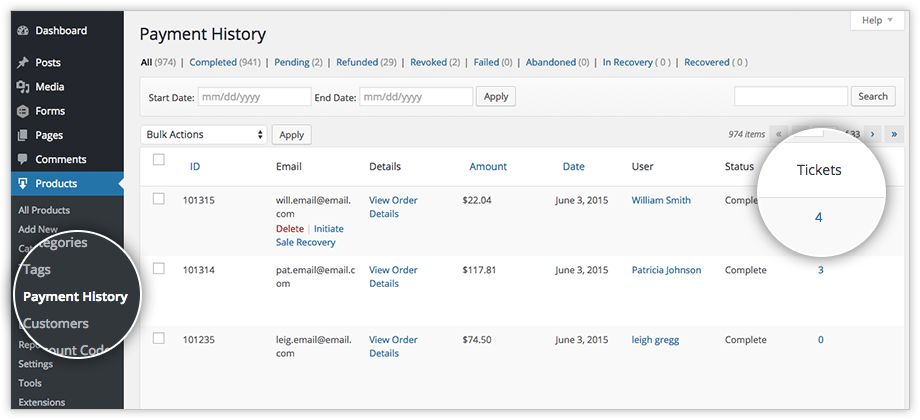The width and height of the screenshot is (920, 420).
Task: Open the 0 tickets for leigh gregg
Action: click(x=821, y=340)
